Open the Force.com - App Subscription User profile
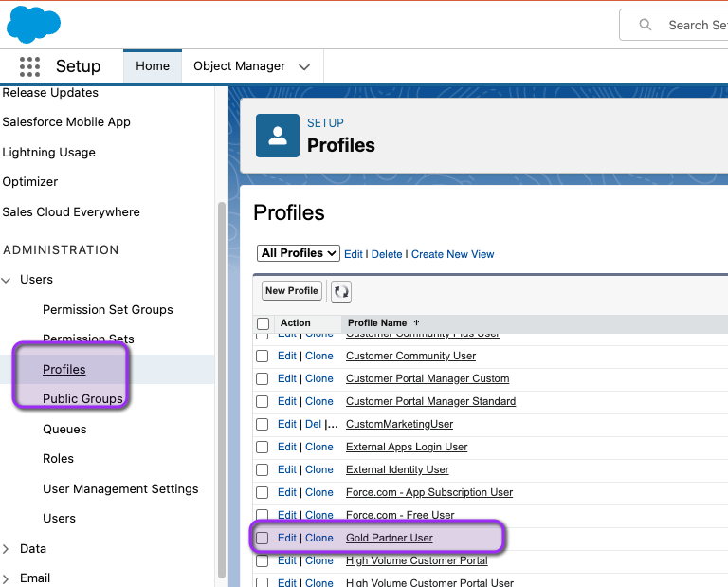Screen dimensions: 728x587 (429, 492)
